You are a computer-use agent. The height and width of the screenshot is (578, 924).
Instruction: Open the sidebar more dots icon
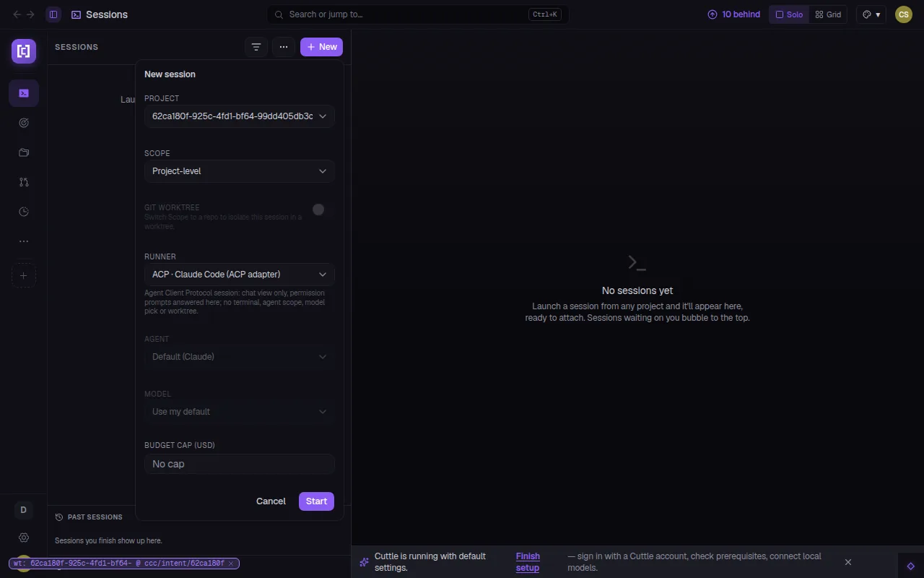click(x=24, y=241)
